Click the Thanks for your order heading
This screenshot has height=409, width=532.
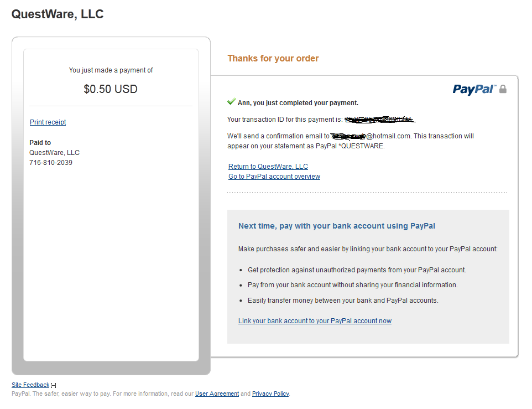(x=273, y=58)
